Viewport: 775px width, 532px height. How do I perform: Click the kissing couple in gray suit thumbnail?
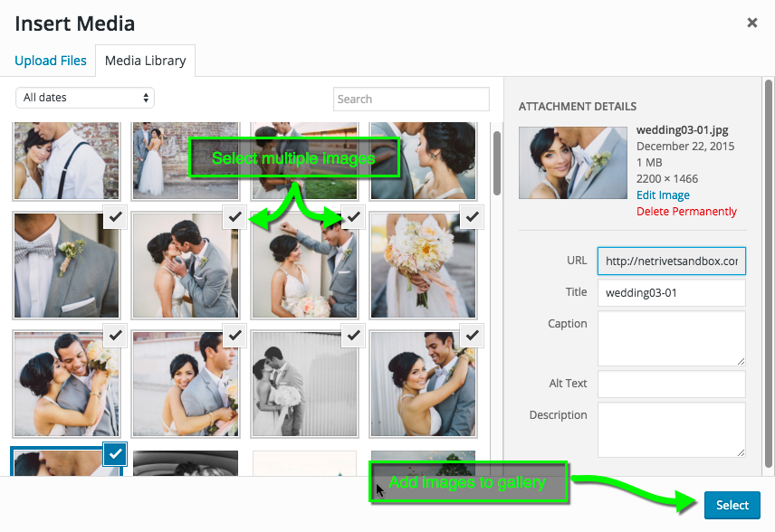click(186, 265)
